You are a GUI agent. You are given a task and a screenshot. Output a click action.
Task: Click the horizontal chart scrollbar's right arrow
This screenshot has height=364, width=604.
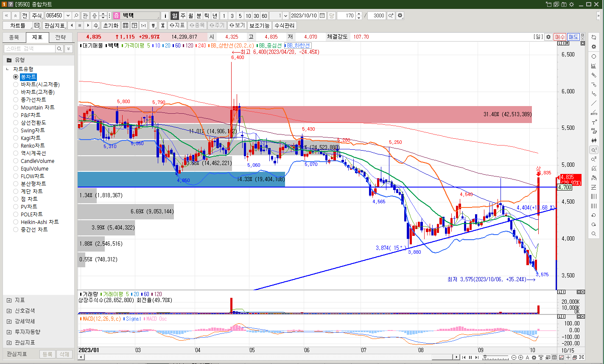[456, 357]
